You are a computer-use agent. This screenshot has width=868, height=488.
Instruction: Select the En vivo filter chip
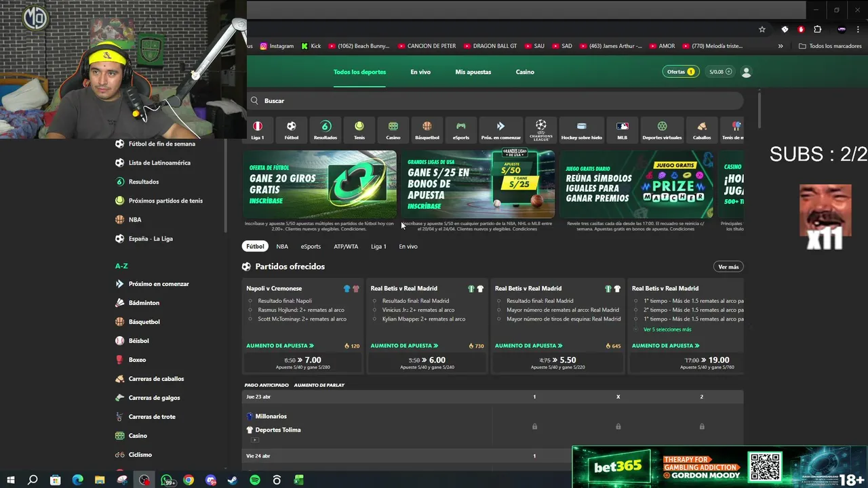(408, 247)
